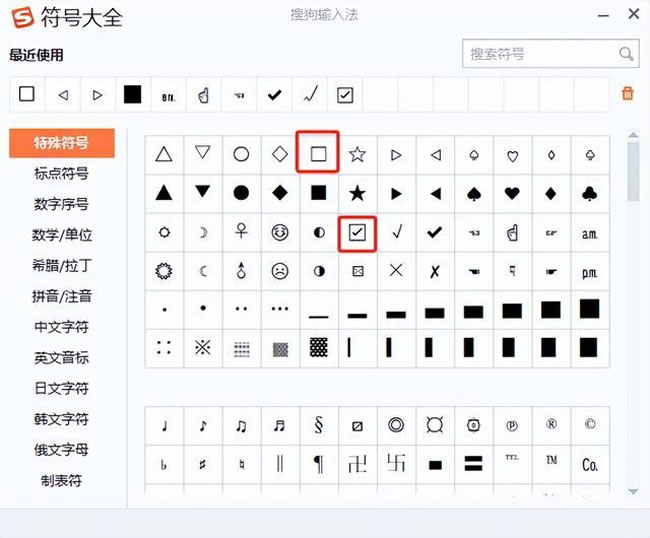Choose the pilcrow ¶ paragraph symbol

(318, 464)
